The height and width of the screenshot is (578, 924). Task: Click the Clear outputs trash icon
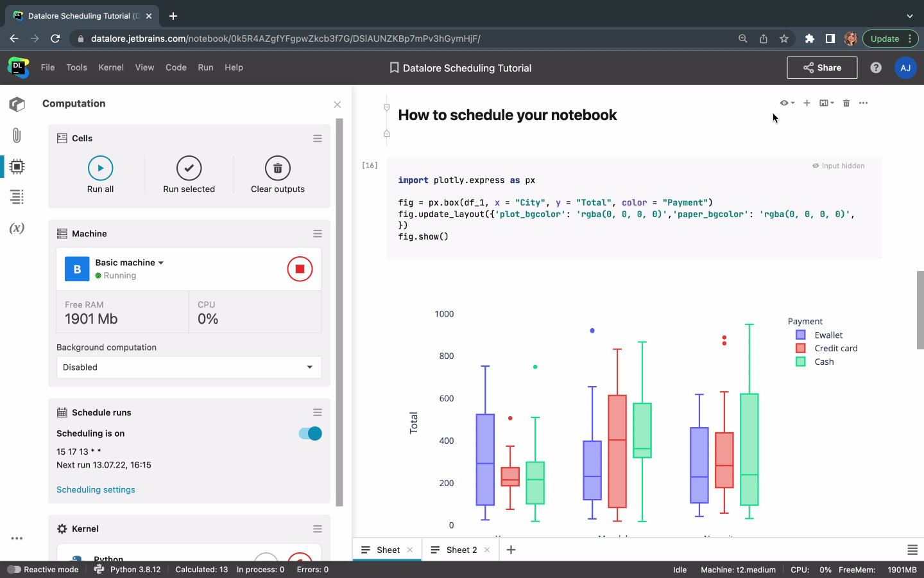click(277, 168)
